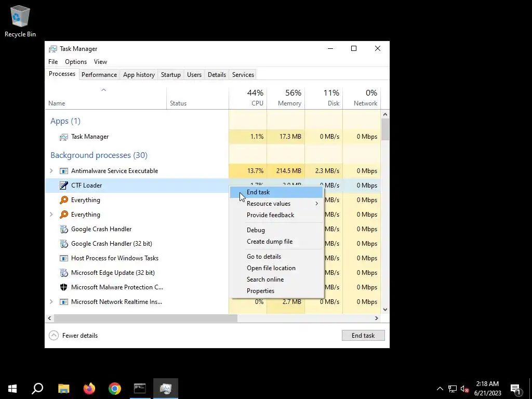Screen dimensions: 532x399
Task: Click the Status column header
Action: 197,98
